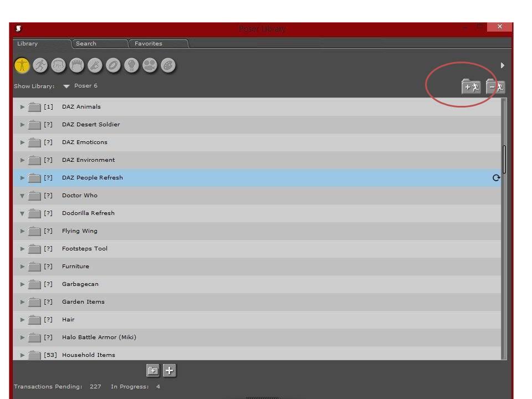Click the Poser 6 library name

(86, 86)
